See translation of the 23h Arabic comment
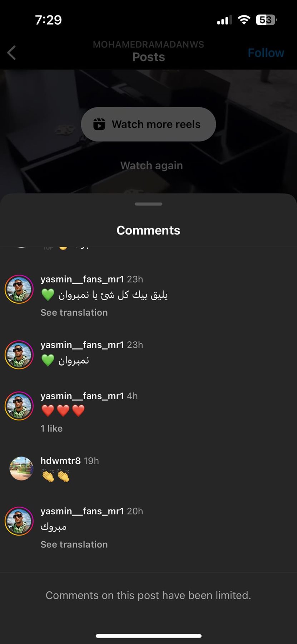The height and width of the screenshot is (644, 297). (x=74, y=312)
